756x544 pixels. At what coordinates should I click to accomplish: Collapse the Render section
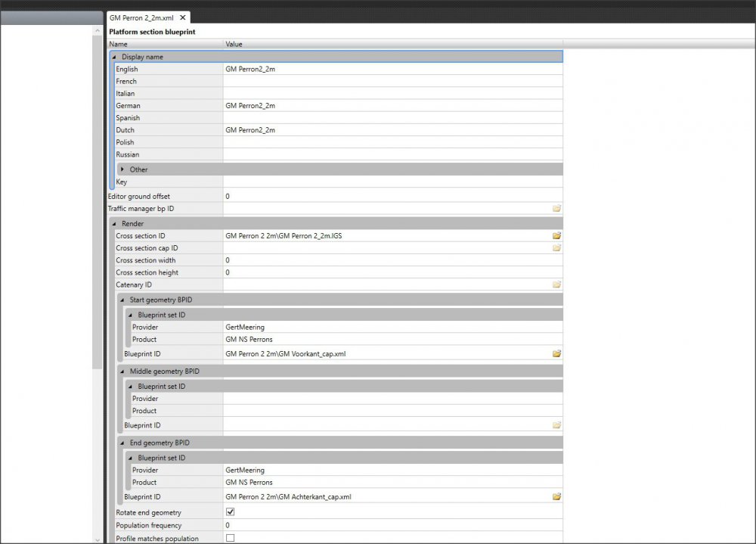pyautogui.click(x=115, y=224)
